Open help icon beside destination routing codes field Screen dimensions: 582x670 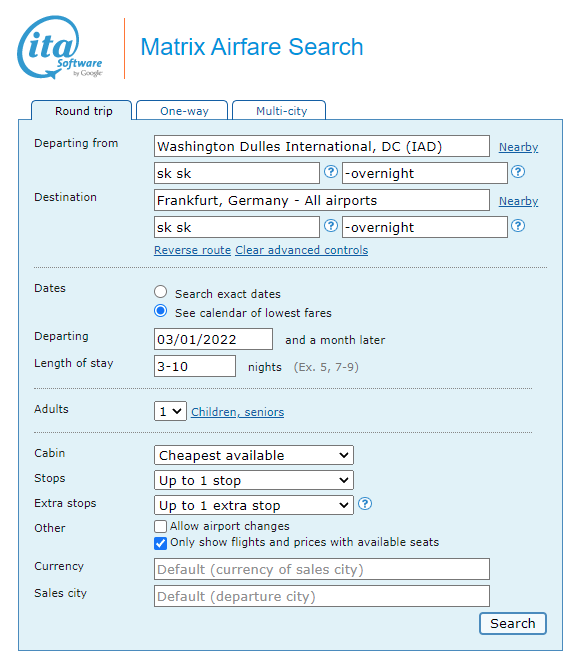pos(330,226)
